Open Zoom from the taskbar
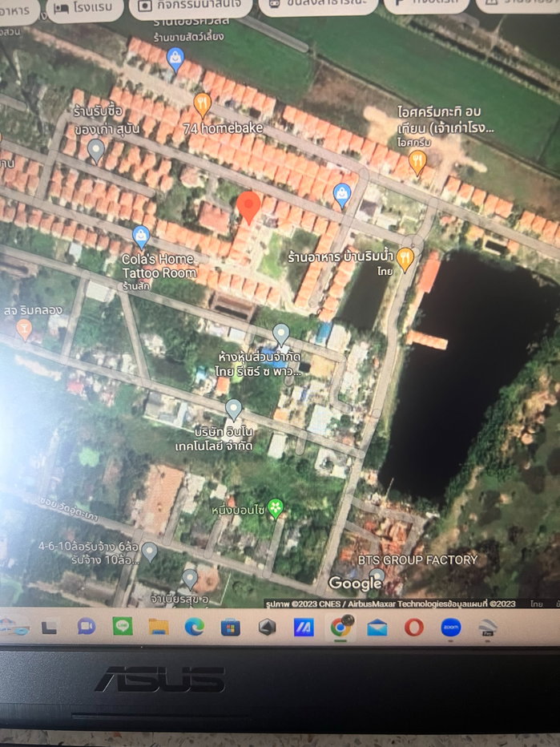 pos(450,628)
